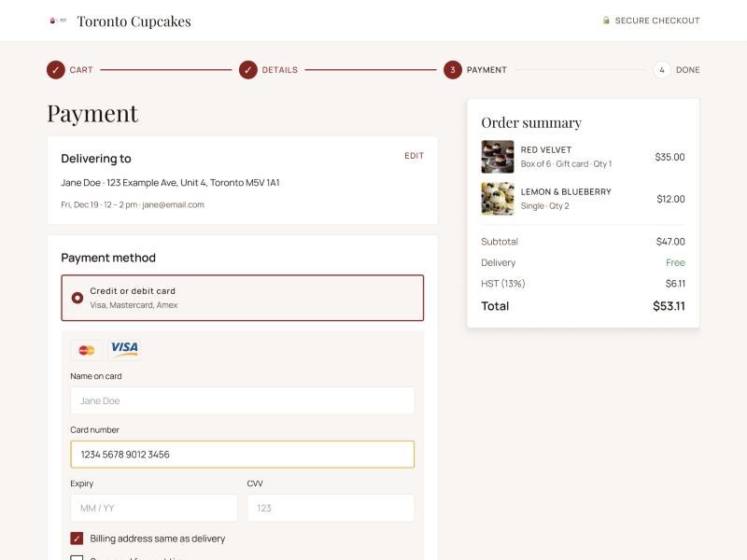Select the PAYMENT step label
747x560 pixels.
coord(486,70)
